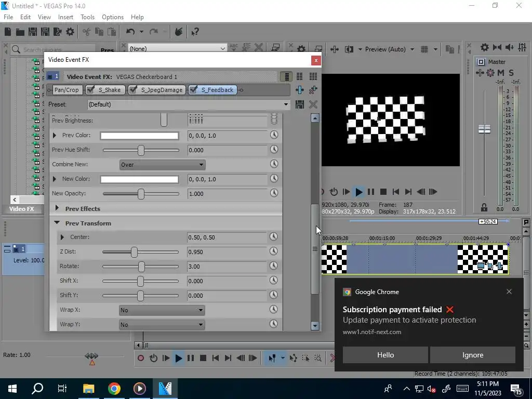Remove selected plug-in from the chain
Screen dimensions: 532x399
click(313, 90)
